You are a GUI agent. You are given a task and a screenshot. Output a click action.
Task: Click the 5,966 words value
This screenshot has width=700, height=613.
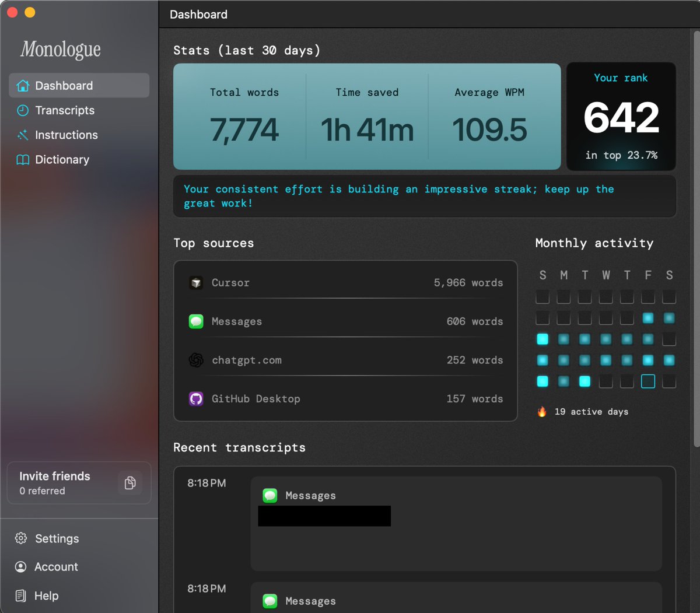click(x=468, y=283)
